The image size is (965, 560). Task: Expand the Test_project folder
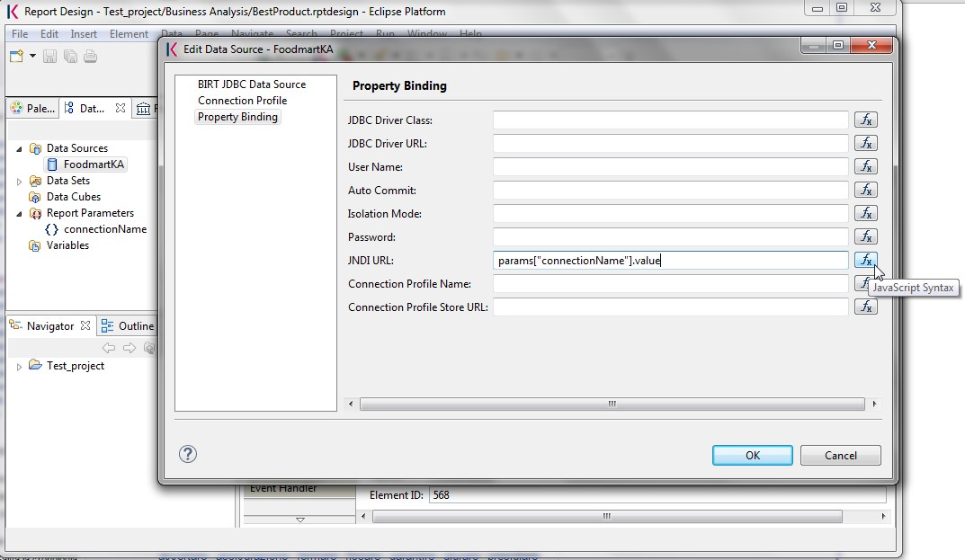[x=19, y=367]
